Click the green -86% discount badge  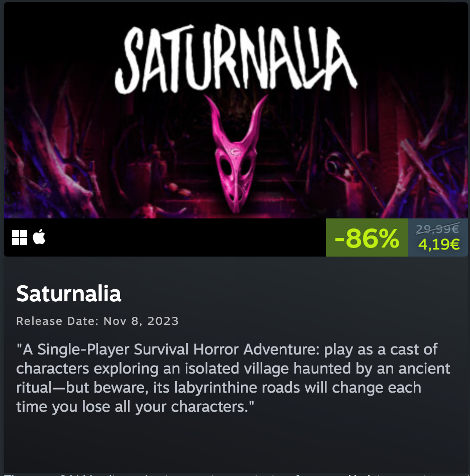[367, 237]
